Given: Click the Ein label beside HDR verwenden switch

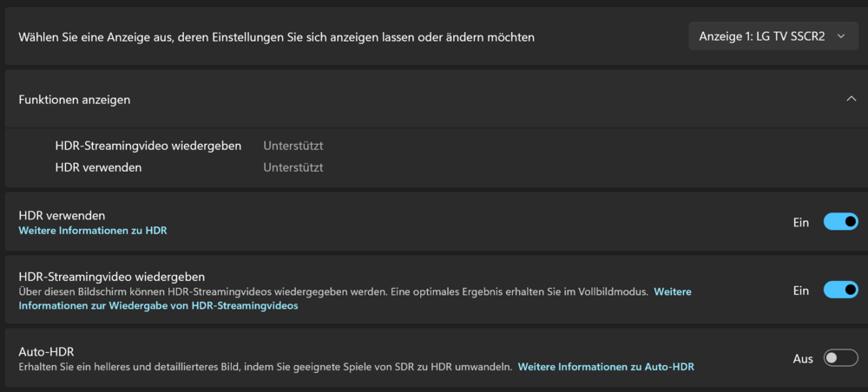Looking at the screenshot, I should point(800,223).
